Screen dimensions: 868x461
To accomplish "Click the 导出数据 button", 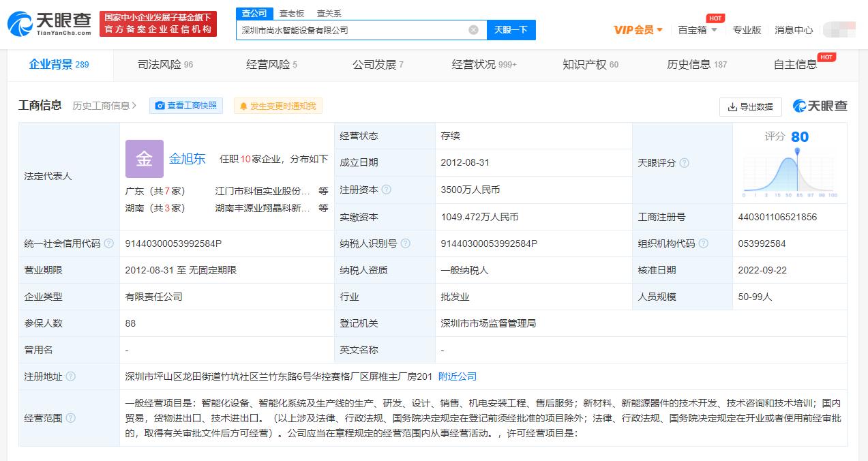I will point(750,107).
